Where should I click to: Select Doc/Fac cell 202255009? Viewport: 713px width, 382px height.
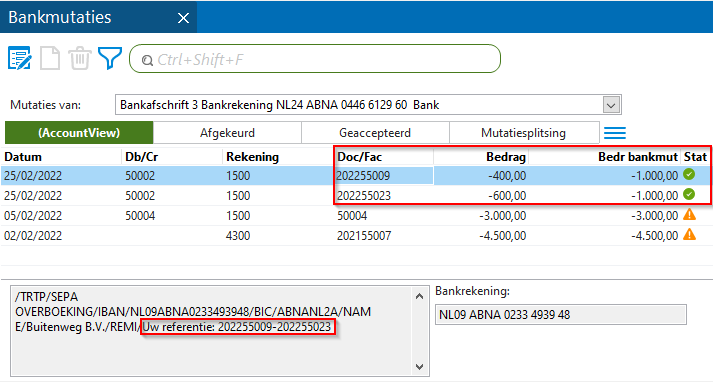384,176
